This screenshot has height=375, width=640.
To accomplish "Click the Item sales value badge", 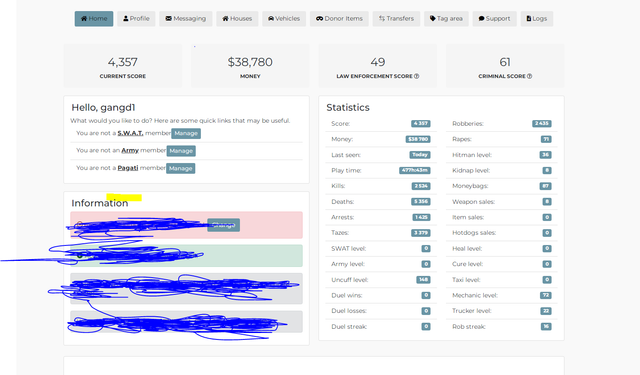I will coord(547,217).
